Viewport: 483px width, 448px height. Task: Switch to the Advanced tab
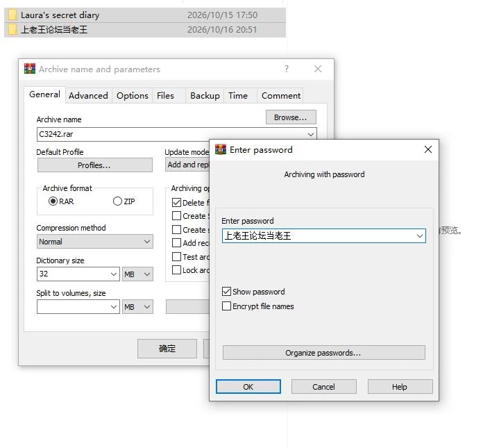tap(88, 96)
